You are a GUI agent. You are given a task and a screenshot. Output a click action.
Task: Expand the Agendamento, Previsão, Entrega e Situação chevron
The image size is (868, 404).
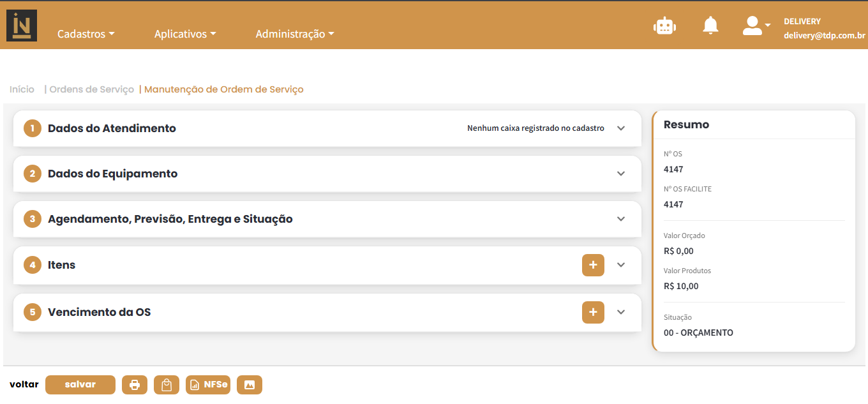tap(621, 219)
